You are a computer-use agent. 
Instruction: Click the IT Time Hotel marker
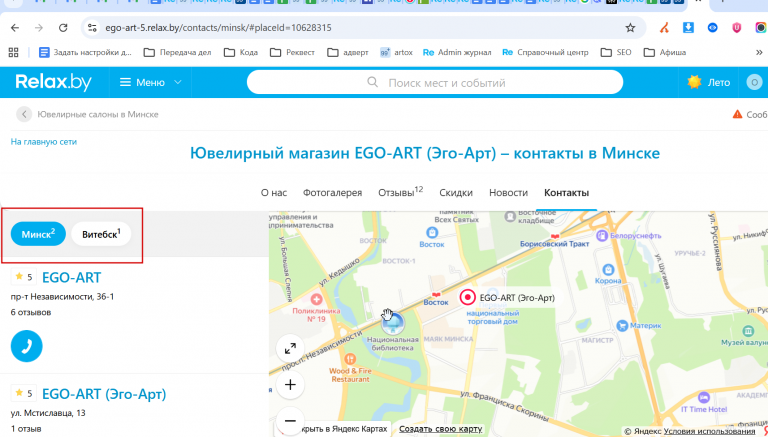[704, 397]
